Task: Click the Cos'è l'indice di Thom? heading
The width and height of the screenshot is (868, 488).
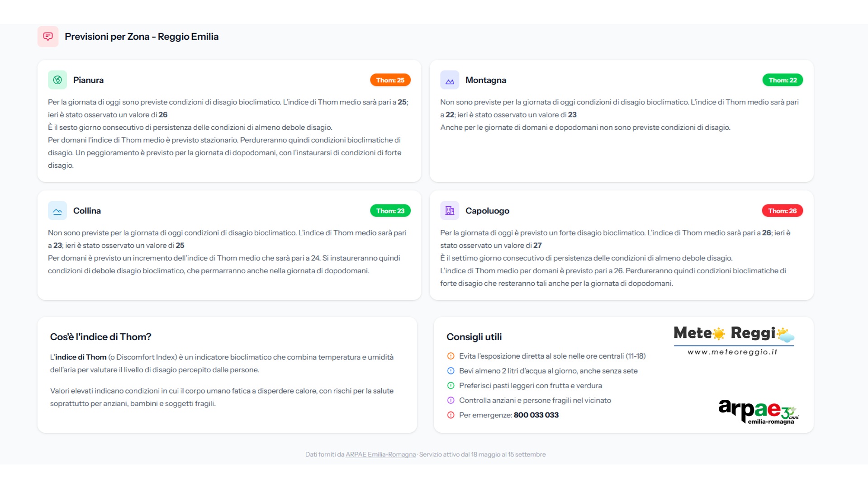Action: coord(100,337)
